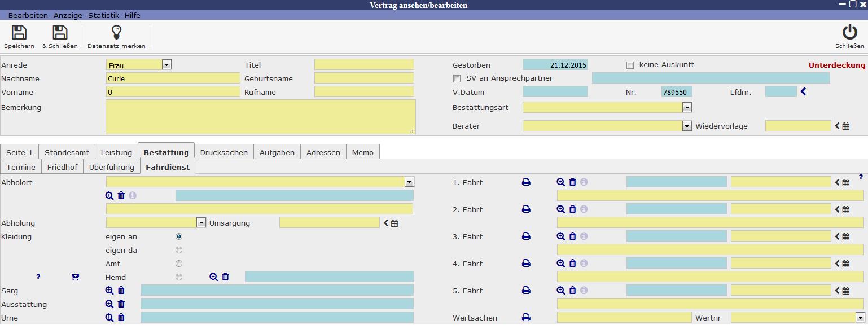Click into the Bemerkung text area

coord(260,117)
